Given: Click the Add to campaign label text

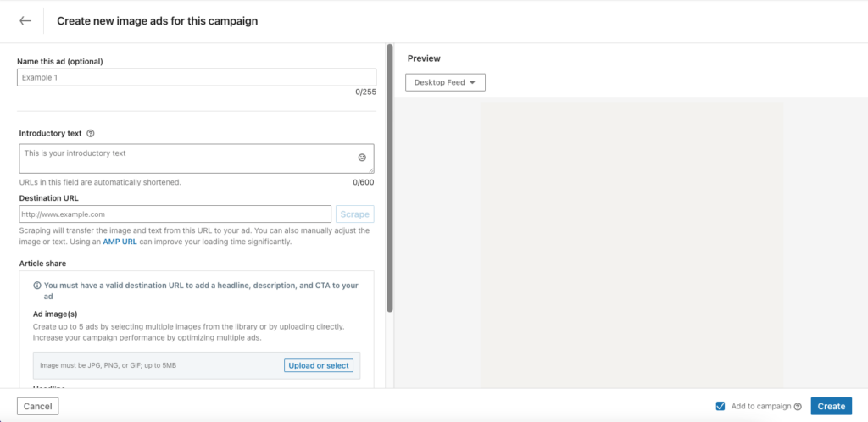Looking at the screenshot, I should pyautogui.click(x=761, y=406).
